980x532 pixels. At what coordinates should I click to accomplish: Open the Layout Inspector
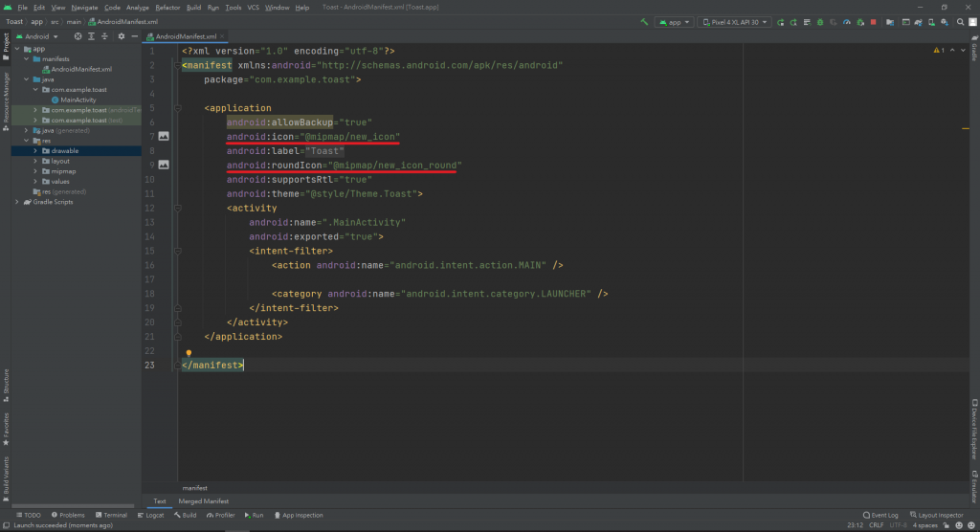pyautogui.click(x=937, y=515)
